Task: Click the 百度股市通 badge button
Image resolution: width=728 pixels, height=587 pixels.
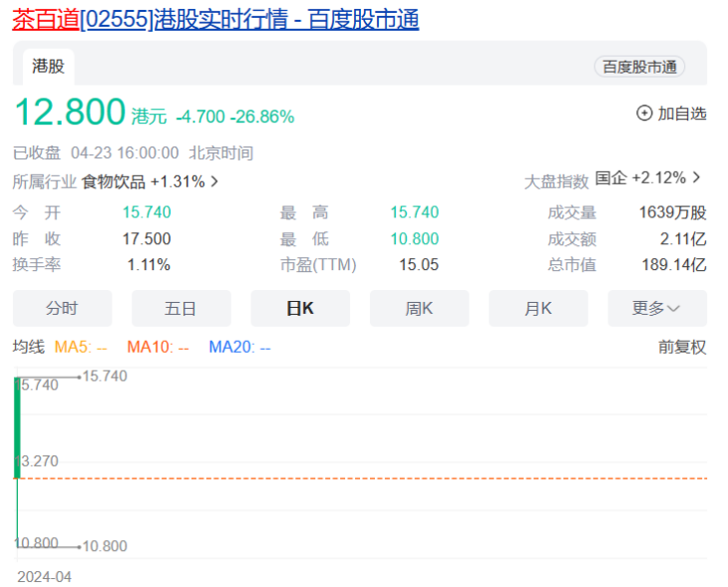Action: [639, 67]
